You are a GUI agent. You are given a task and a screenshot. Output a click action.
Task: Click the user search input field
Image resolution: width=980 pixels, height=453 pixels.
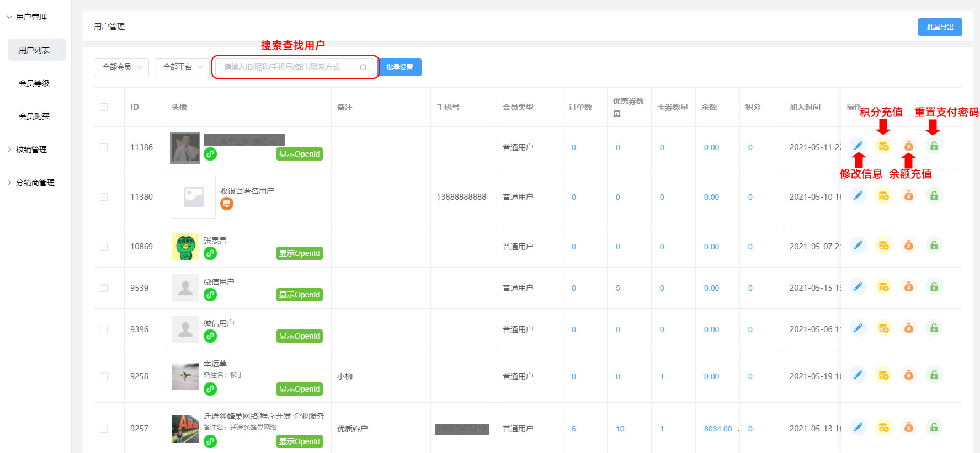click(287, 67)
